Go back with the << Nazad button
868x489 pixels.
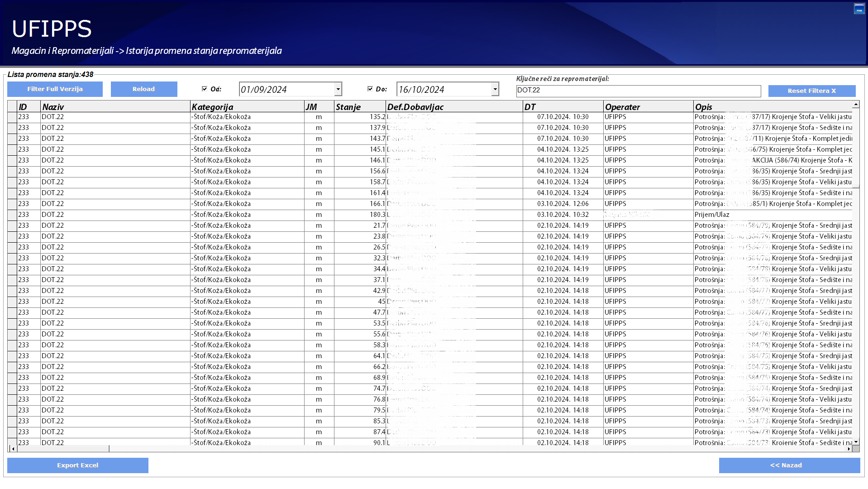click(789, 465)
